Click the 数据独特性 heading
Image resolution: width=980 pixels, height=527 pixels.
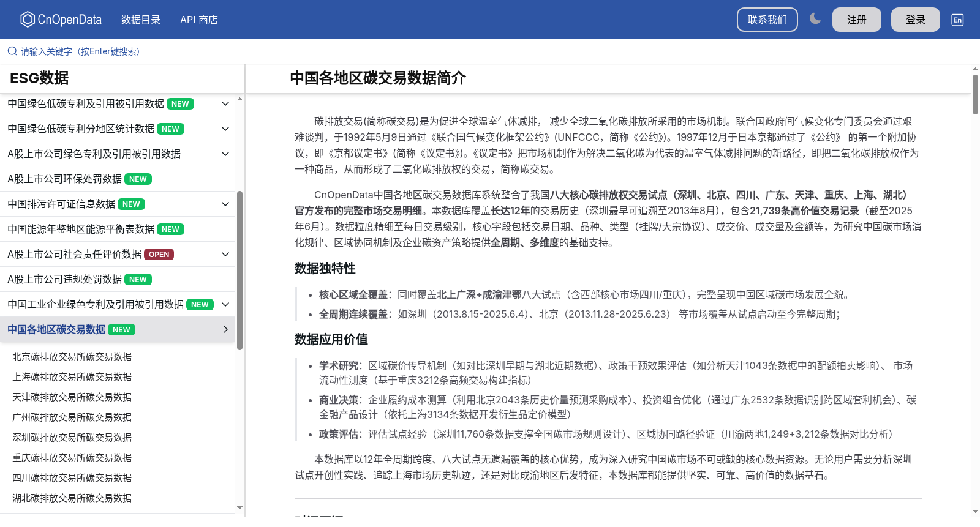click(325, 269)
